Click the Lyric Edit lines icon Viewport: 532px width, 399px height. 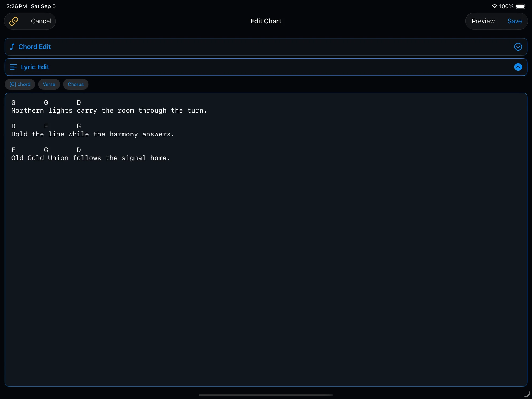[13, 67]
